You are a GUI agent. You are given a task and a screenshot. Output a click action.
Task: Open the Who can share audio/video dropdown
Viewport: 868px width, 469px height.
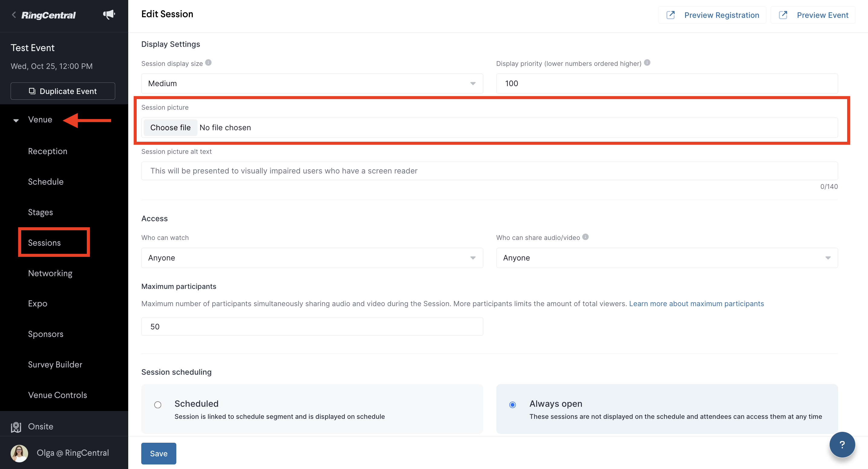tap(667, 258)
